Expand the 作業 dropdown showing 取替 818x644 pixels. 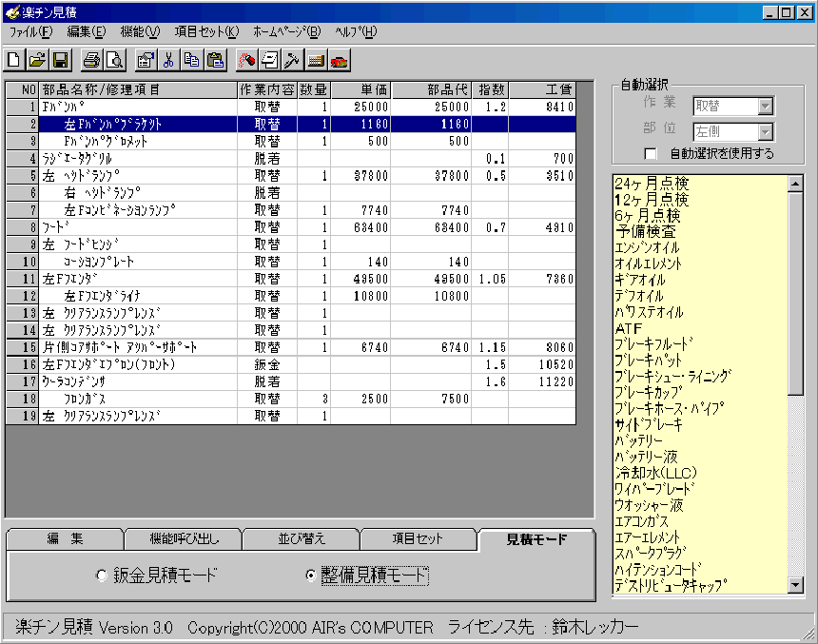(x=766, y=107)
